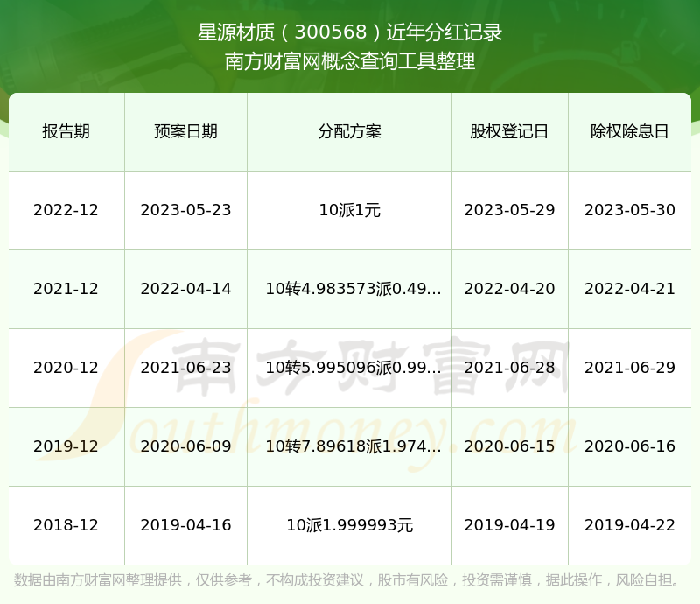Click the 分配方案 column header
This screenshot has height=604, width=700.
click(349, 131)
